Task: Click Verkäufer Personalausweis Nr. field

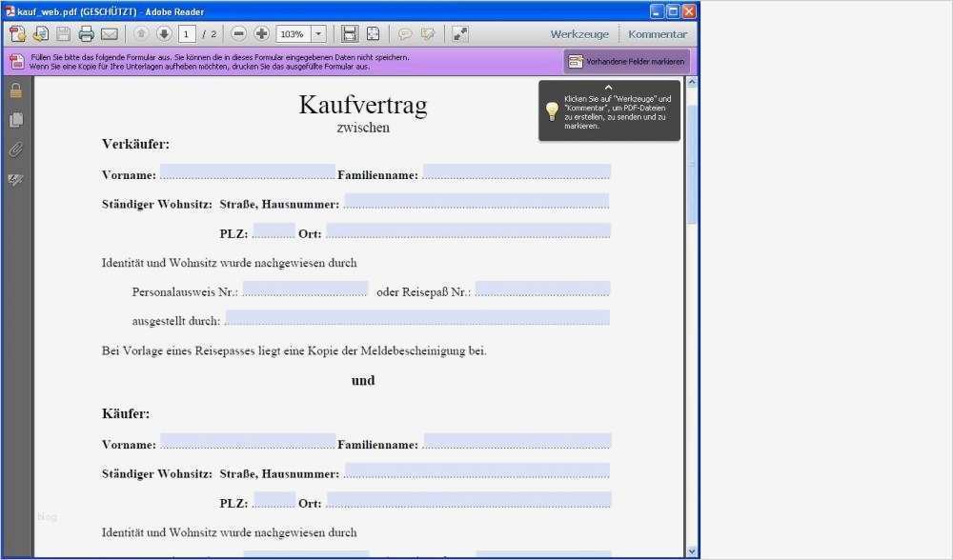Action: pyautogui.click(x=305, y=289)
